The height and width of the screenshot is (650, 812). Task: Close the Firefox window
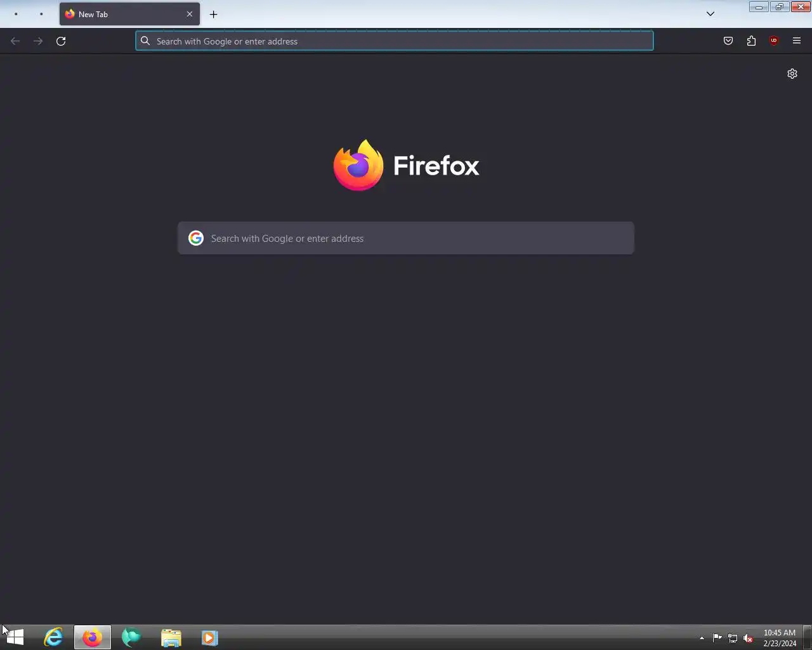(x=801, y=7)
